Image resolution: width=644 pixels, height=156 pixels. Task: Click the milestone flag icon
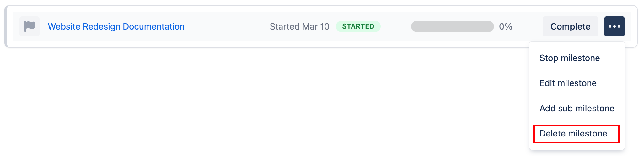click(x=30, y=26)
